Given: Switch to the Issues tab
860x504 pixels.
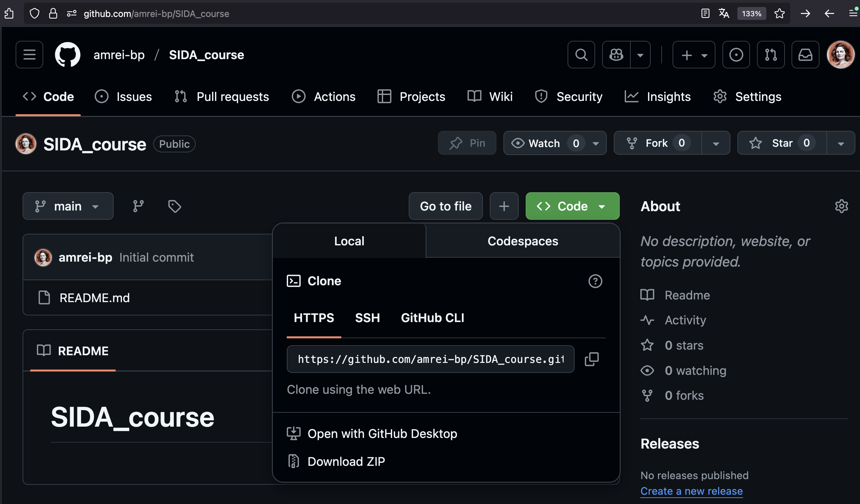Looking at the screenshot, I should 123,97.
